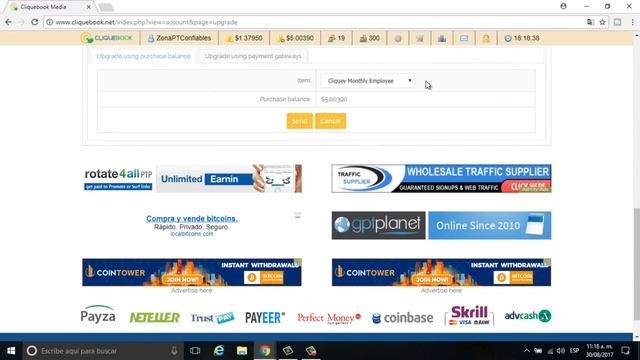Viewport: 640px width, 360px height.
Task: Click Advertise here under the left Cointower banner
Action: click(x=191, y=291)
